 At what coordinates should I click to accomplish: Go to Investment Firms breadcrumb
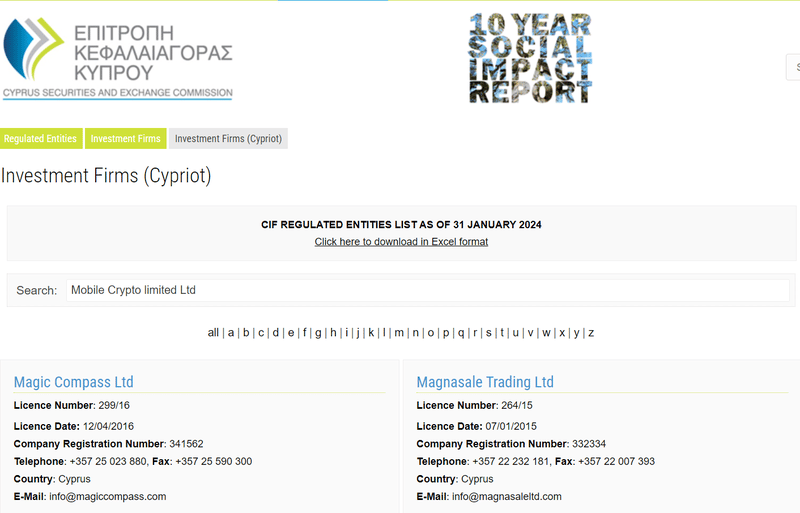(x=126, y=138)
